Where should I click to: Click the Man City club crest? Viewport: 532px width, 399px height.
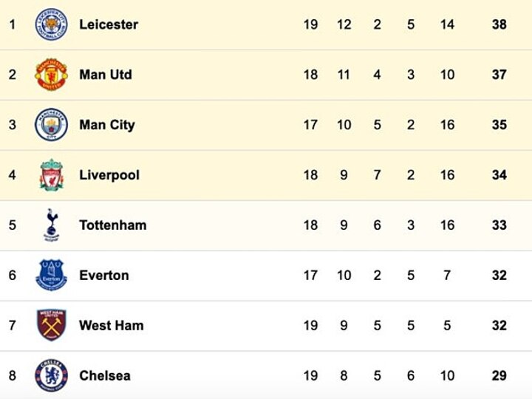(51, 125)
